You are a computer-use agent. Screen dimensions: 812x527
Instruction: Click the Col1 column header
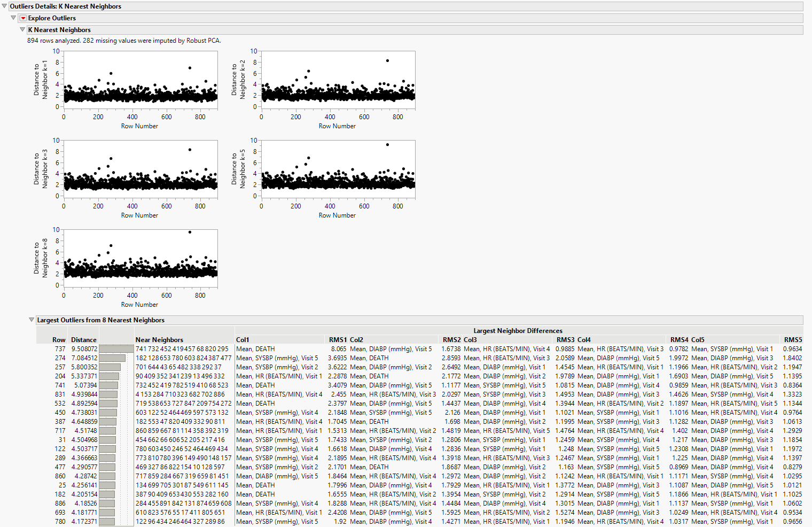(x=242, y=339)
